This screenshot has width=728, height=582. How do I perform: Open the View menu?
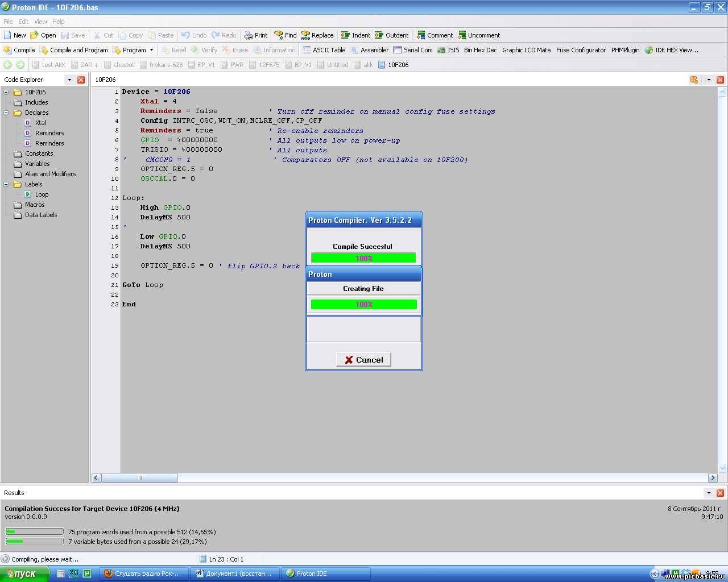[40, 22]
